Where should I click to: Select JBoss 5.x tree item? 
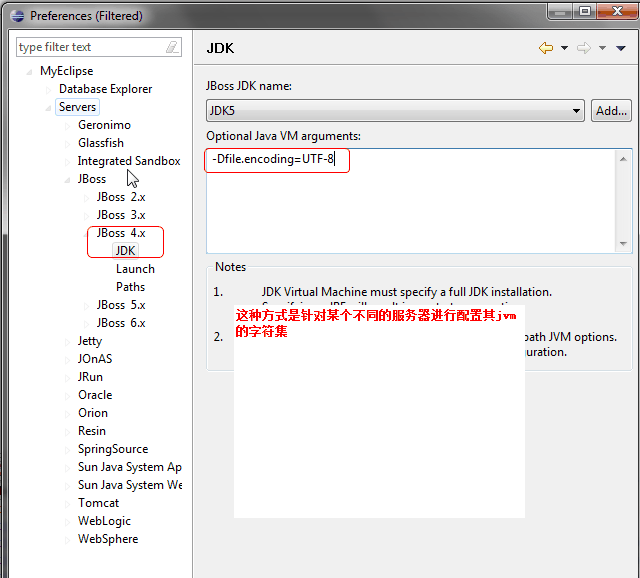[x=121, y=305]
